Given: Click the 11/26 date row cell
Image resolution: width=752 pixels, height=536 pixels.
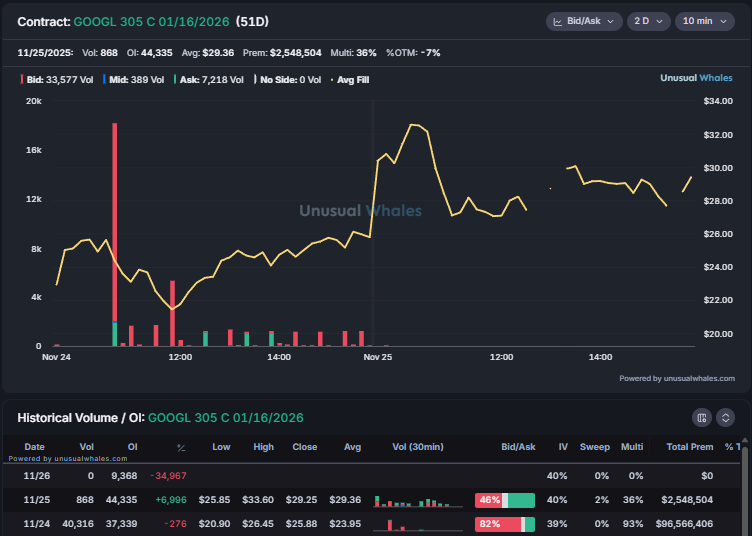Looking at the screenshot, I should (x=36, y=476).
